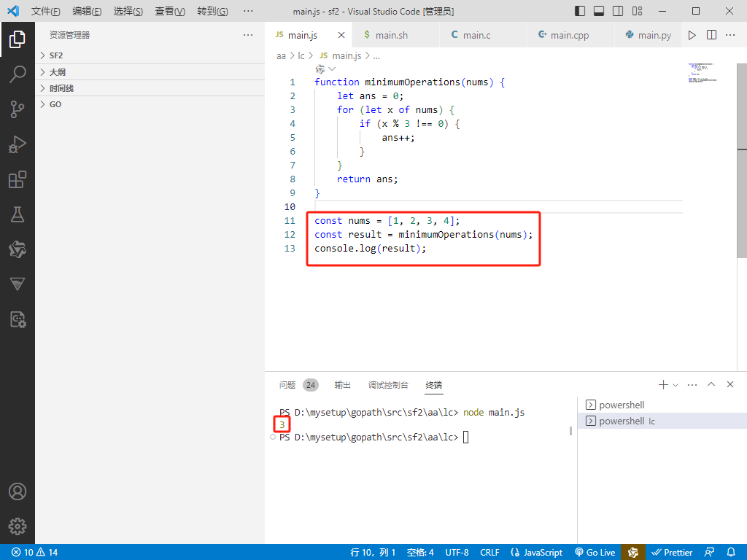
Task: Show errors and warnings in status bar
Action: tap(34, 552)
